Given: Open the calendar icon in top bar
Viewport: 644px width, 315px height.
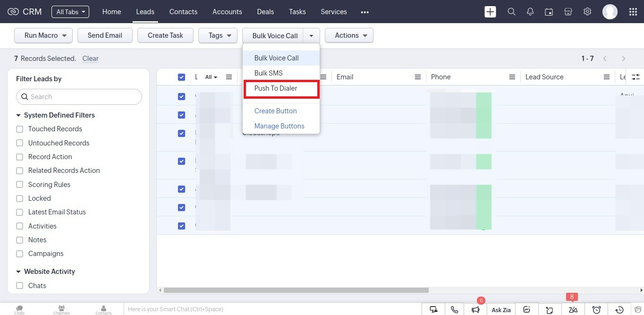Looking at the screenshot, I should tap(549, 12).
